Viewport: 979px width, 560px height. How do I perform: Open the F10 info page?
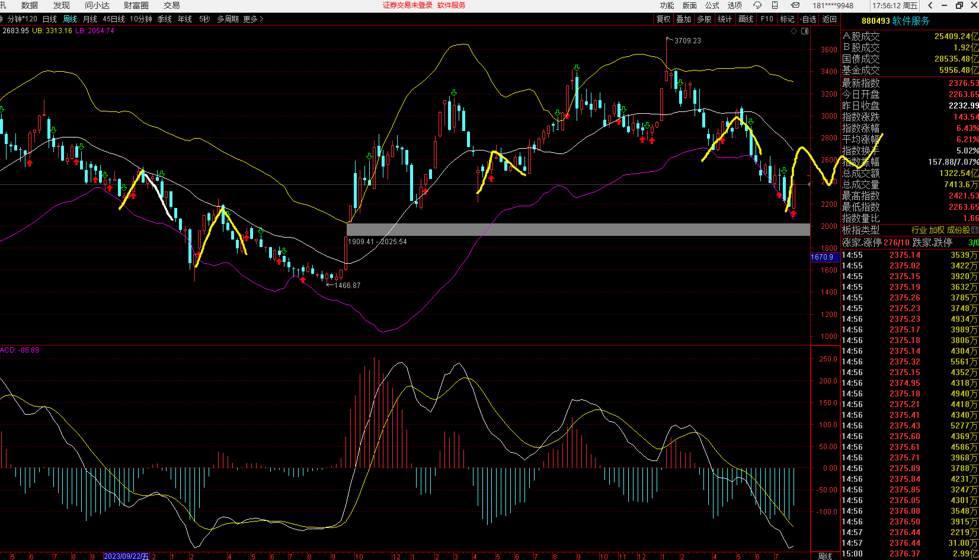(767, 19)
